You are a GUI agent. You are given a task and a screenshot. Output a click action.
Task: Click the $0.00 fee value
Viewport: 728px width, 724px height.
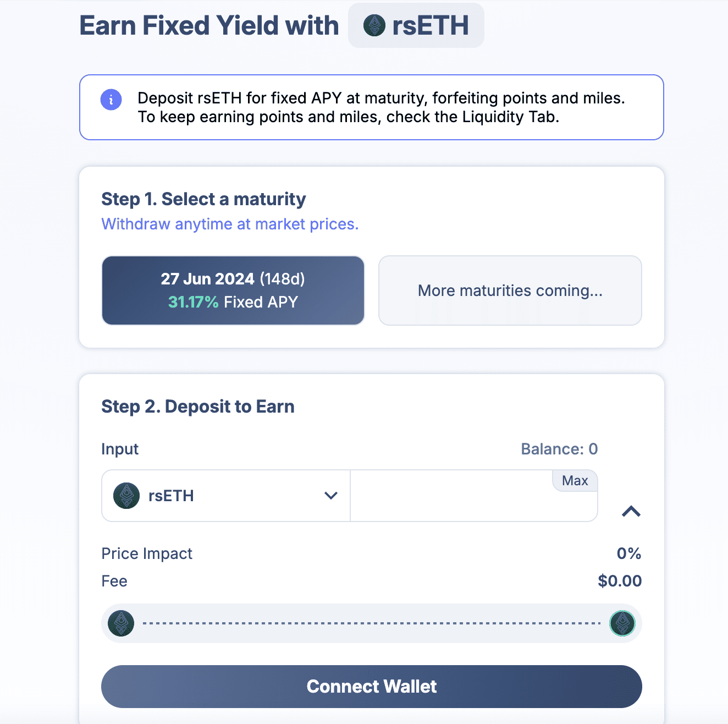click(x=620, y=581)
